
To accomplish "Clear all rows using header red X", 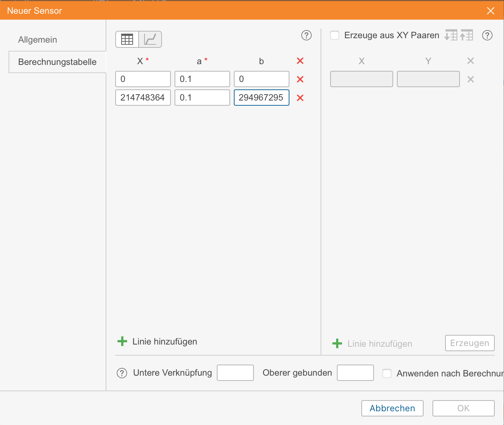I will click(300, 61).
